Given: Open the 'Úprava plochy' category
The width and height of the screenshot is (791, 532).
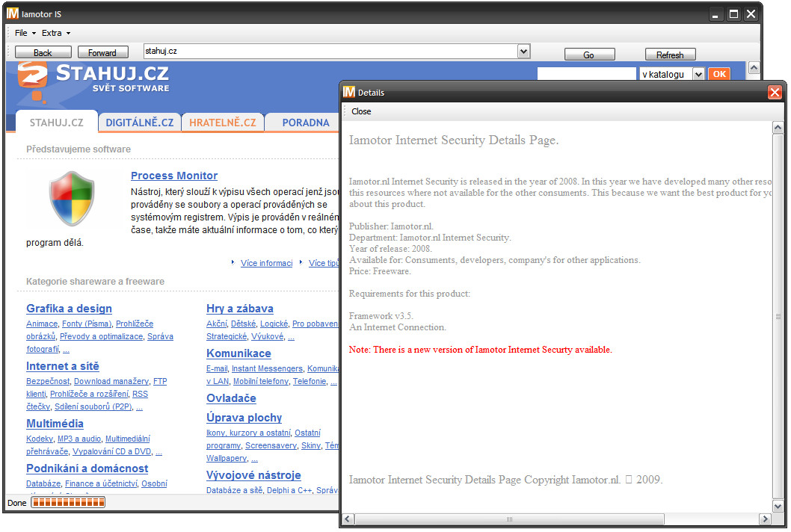Looking at the screenshot, I should tap(244, 418).
